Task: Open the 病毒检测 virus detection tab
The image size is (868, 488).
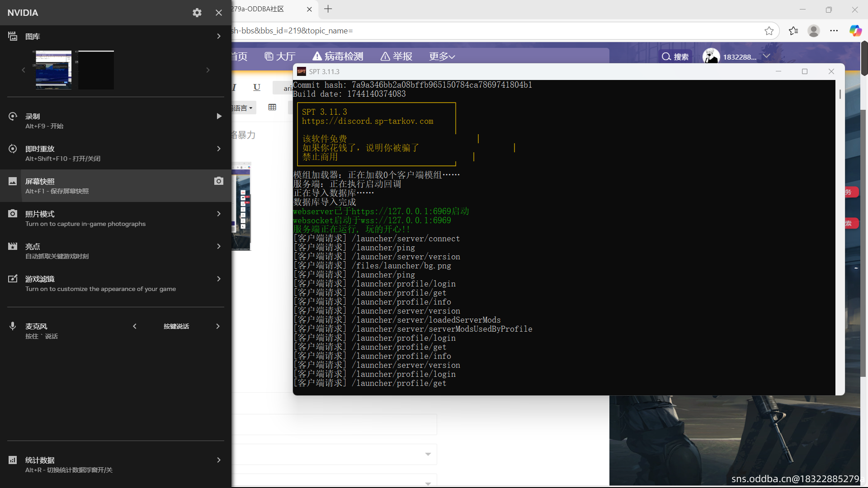Action: click(338, 56)
